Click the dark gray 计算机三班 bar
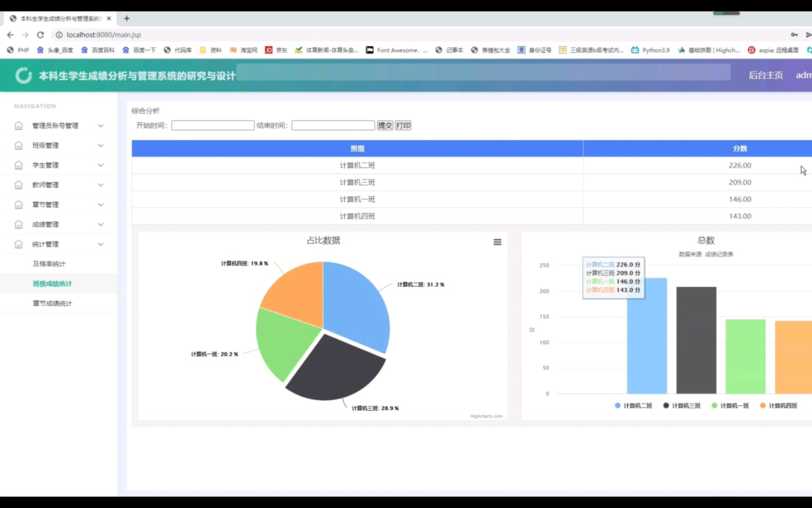Image resolution: width=812 pixels, height=508 pixels. pos(696,340)
